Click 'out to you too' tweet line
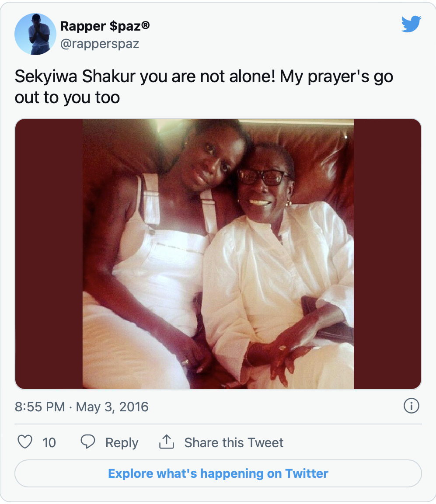 [67, 97]
